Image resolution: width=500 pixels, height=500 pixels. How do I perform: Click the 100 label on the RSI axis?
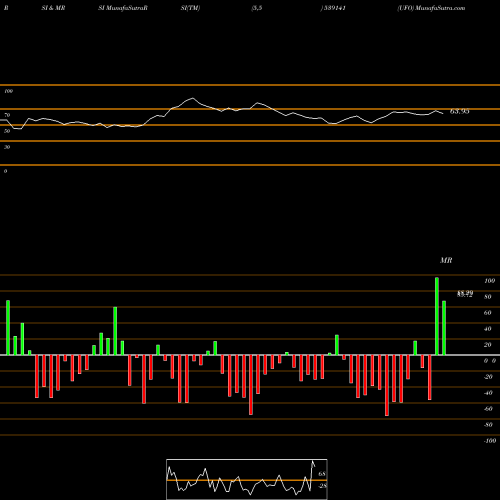click(8, 91)
